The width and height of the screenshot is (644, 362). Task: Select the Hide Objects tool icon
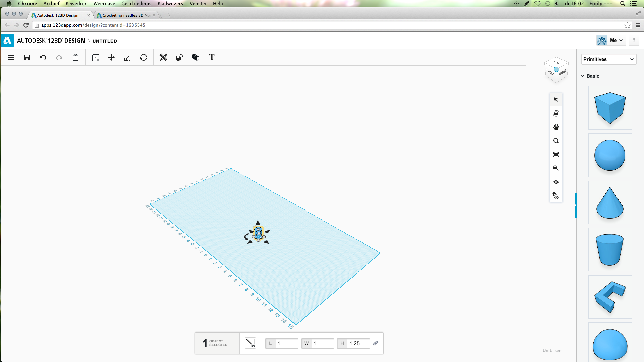[x=556, y=182]
